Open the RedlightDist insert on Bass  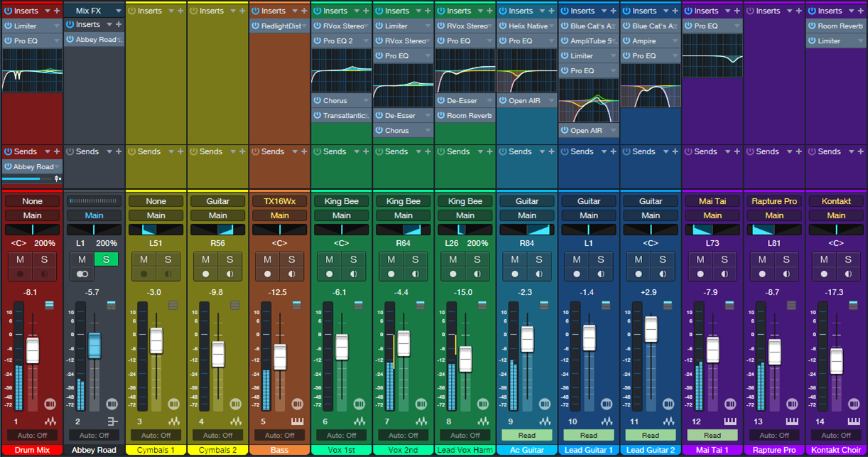tap(280, 26)
